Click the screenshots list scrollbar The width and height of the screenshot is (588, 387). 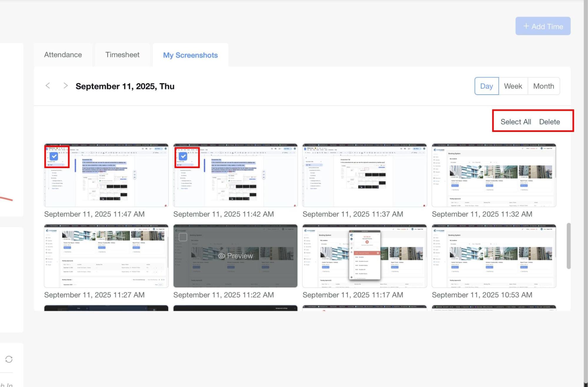[568, 246]
